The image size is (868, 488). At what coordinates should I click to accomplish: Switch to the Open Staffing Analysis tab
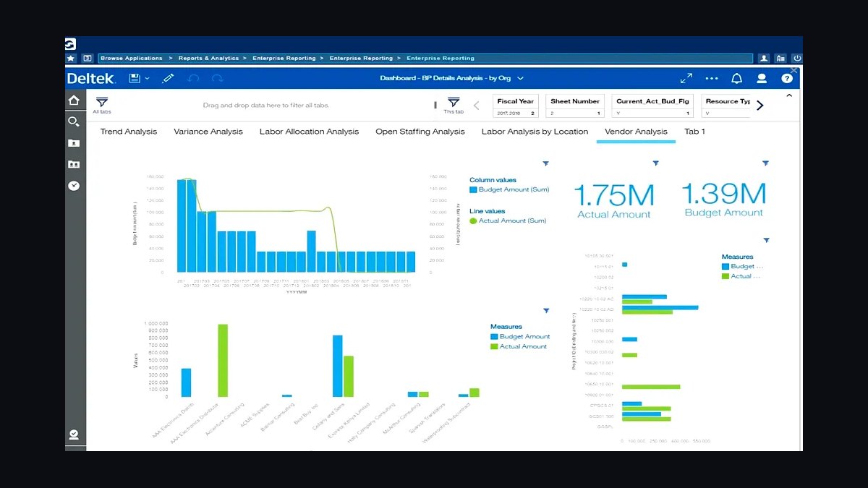pyautogui.click(x=420, y=132)
